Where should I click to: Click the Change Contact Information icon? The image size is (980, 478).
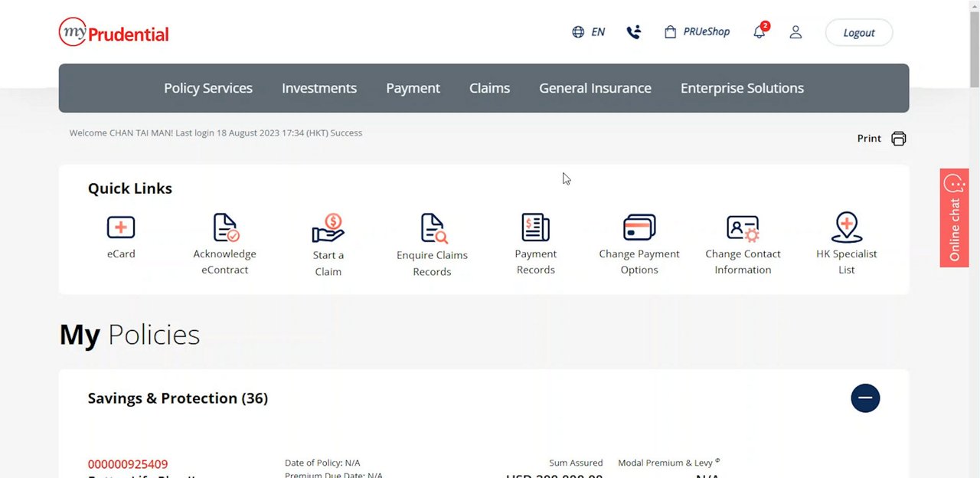[x=743, y=228]
